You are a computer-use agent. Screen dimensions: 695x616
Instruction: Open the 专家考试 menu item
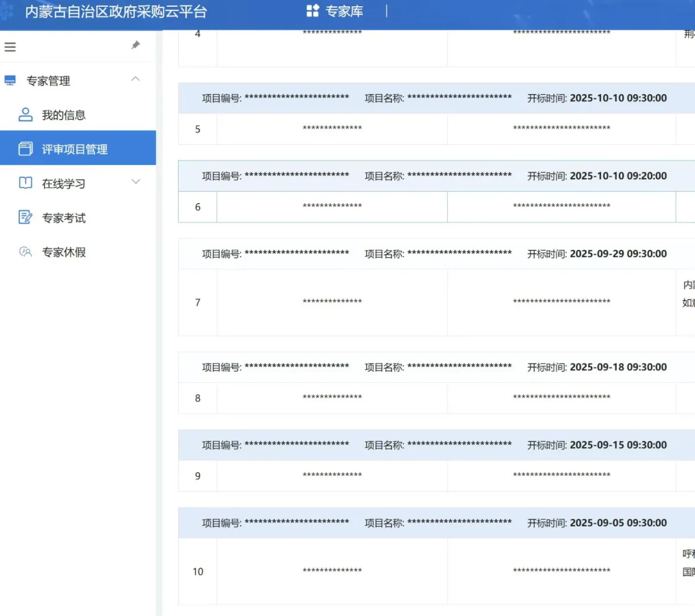tap(64, 218)
